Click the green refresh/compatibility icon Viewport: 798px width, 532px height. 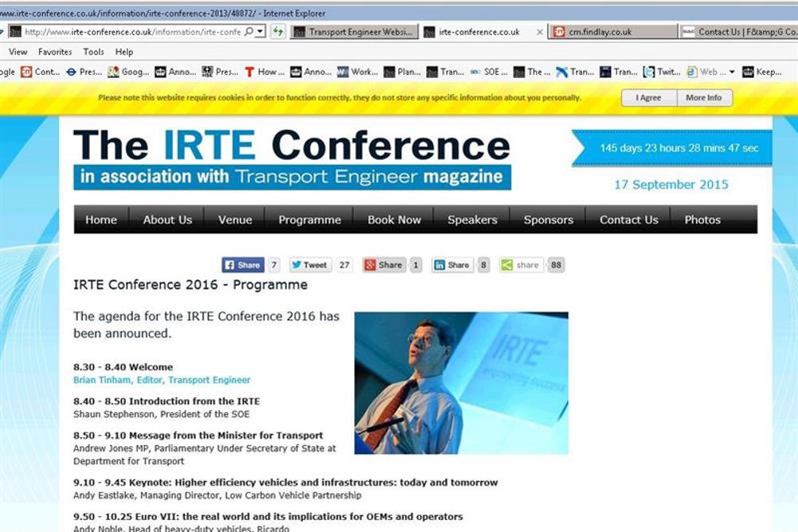tap(277, 32)
